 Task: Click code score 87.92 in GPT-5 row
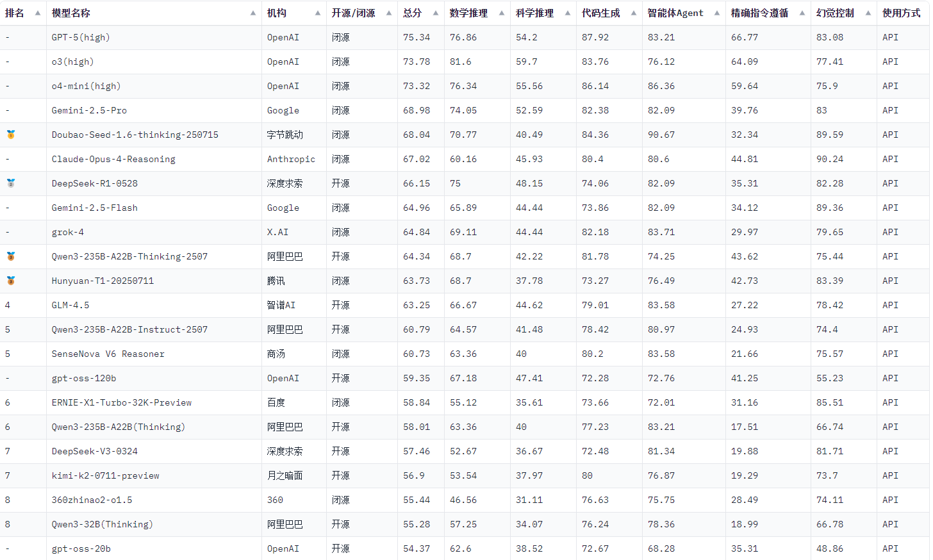(x=595, y=37)
